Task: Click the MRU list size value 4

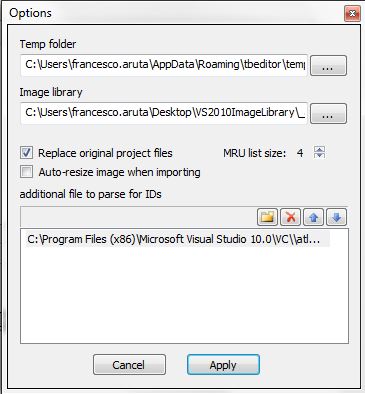Action: (300, 153)
